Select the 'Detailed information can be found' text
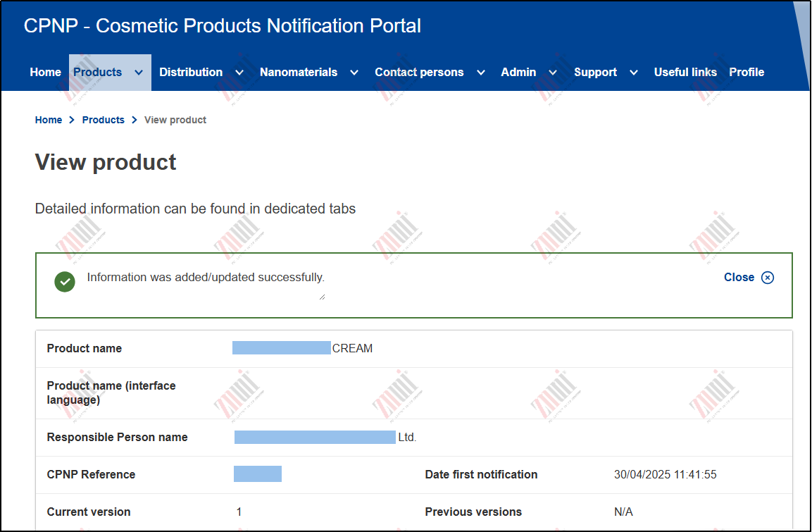Screen dimensions: 812x532 pos(195,209)
